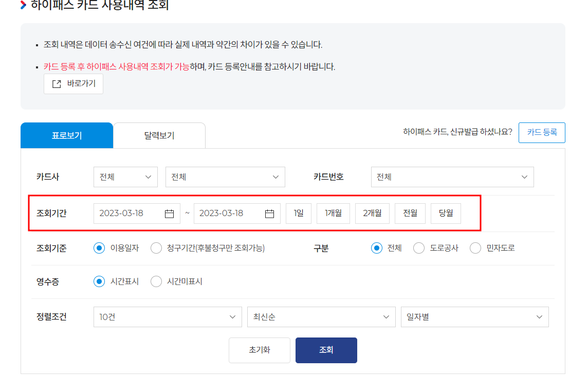Click the 초기화 reset button
The height and width of the screenshot is (391, 588).
click(260, 350)
